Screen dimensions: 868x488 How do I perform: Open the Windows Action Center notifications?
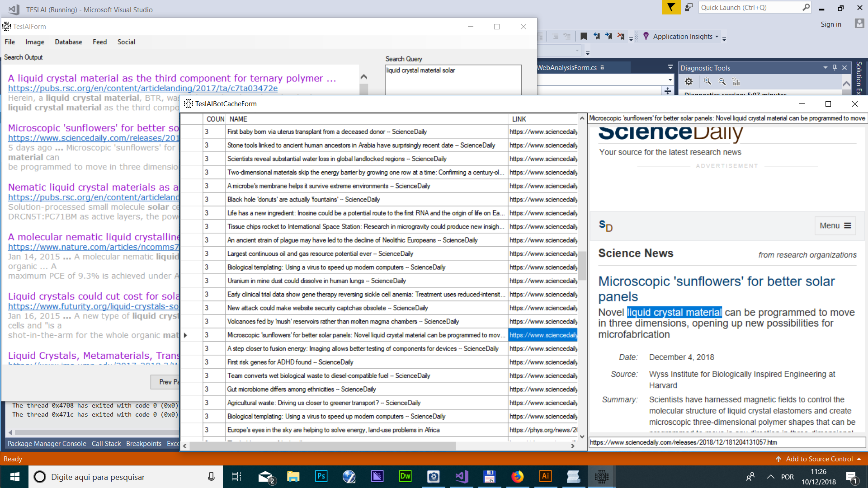click(x=851, y=477)
